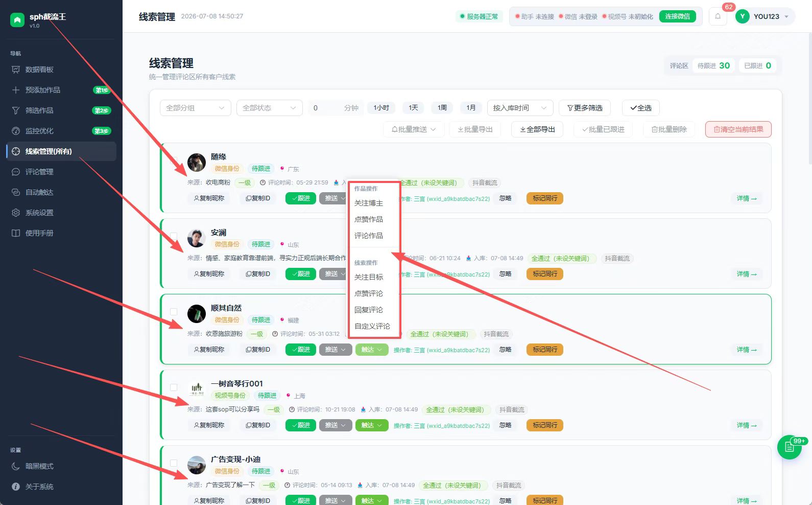
Task: Go to 预添加作品 in sidebar
Action: [61, 90]
